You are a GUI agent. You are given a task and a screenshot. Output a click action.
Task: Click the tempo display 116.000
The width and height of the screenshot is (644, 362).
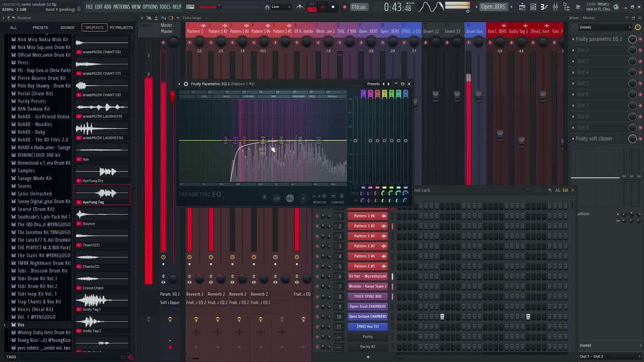pos(359,7)
